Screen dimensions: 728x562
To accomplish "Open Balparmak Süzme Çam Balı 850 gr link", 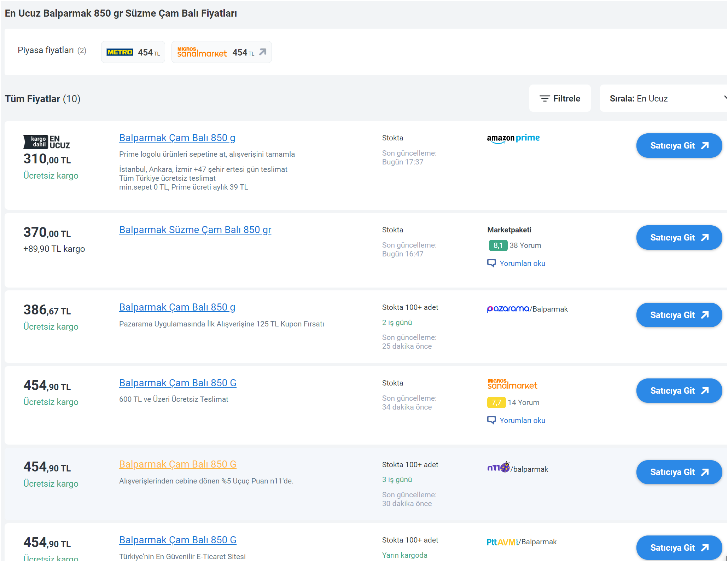I will point(195,230).
